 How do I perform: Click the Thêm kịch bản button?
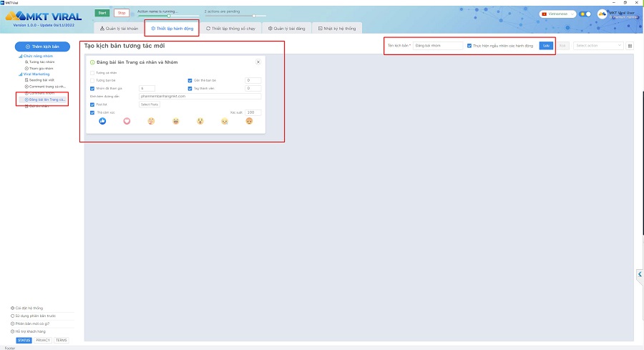[x=42, y=47]
